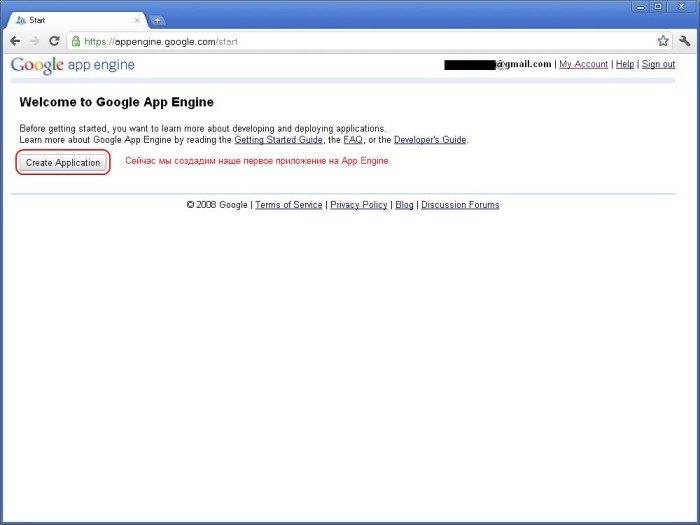Viewport: 700px width, 525px height.
Task: Click the Google App Engine logo
Action: point(73,65)
